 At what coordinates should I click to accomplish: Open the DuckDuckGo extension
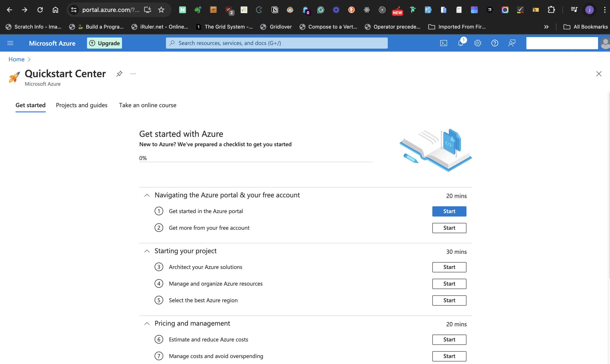(x=351, y=10)
